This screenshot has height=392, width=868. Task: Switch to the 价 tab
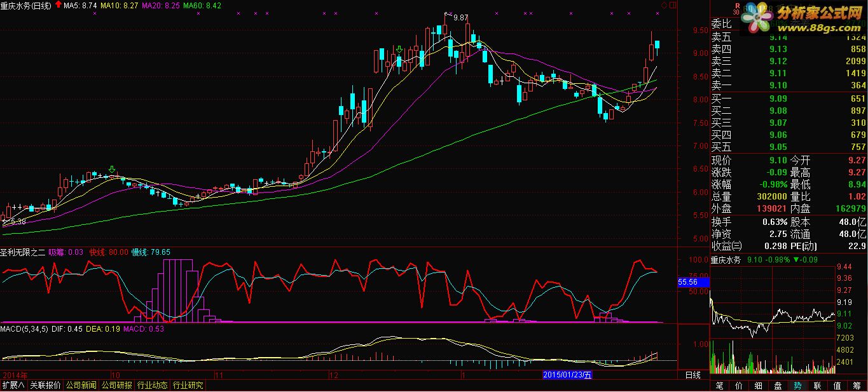coord(739,386)
